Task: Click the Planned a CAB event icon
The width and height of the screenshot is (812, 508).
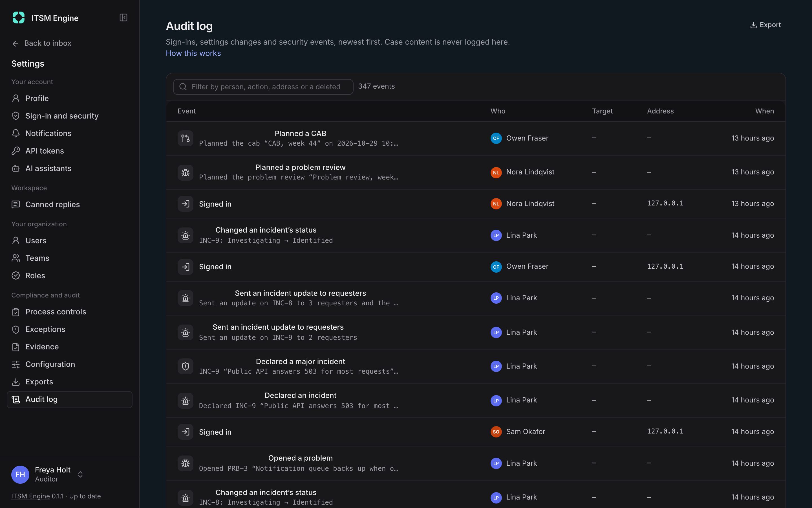Action: coord(185,138)
